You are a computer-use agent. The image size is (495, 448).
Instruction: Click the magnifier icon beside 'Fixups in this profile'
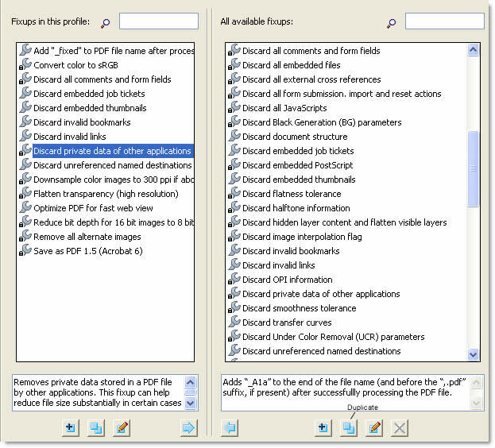[104, 22]
